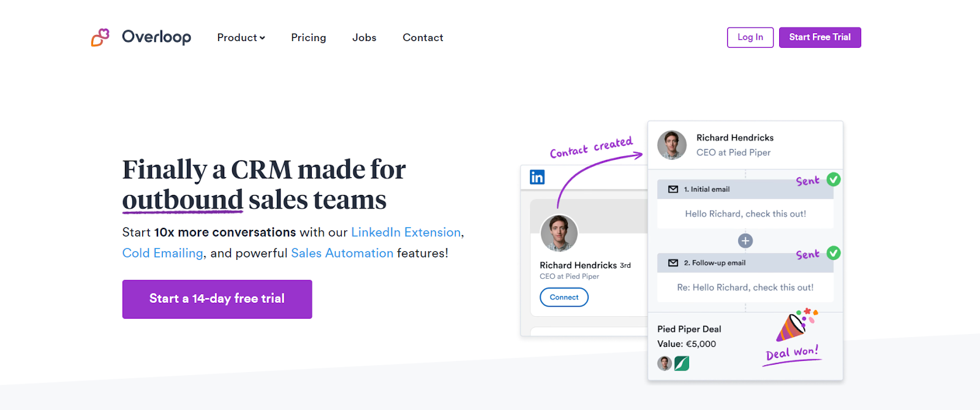Follow the LinkedIn Extension link
Screen dimensions: 980x410
pos(406,232)
